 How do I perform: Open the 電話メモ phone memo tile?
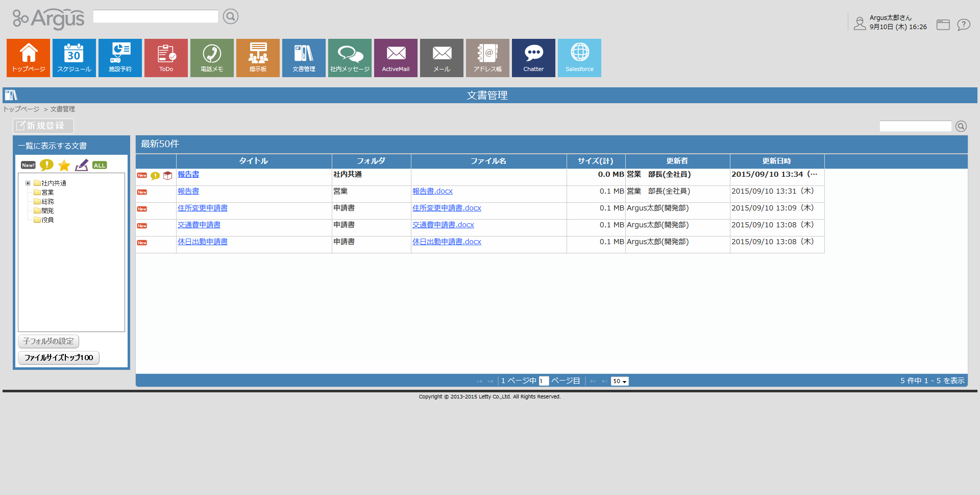tap(212, 58)
